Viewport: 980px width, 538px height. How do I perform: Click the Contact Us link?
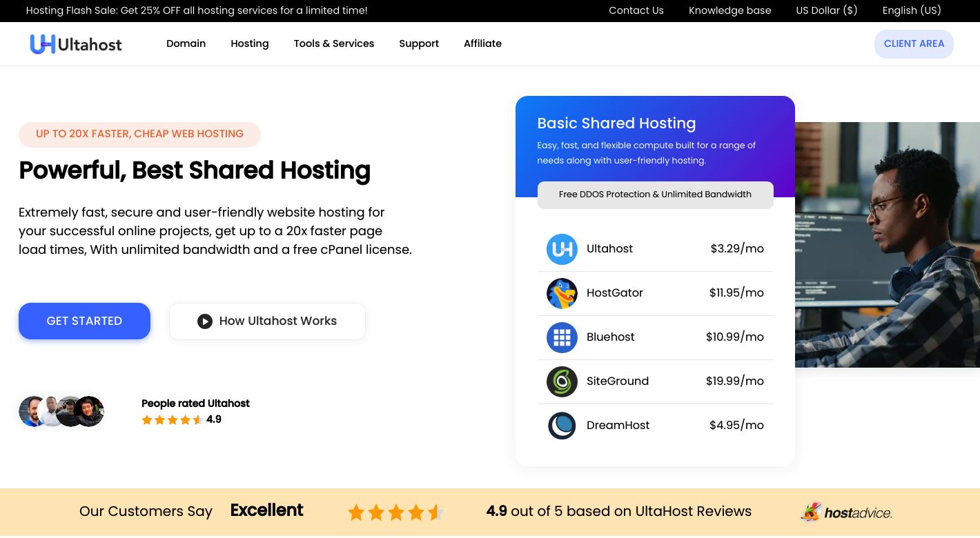tap(636, 10)
